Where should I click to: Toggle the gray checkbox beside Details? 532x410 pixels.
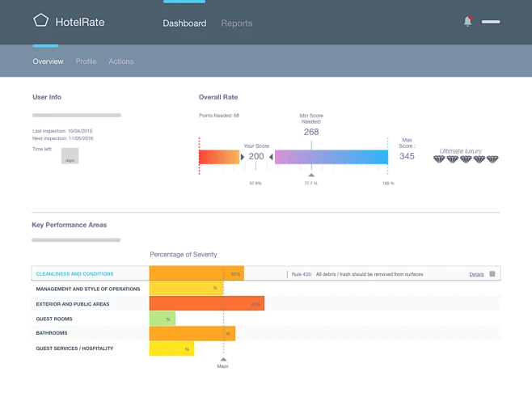(x=492, y=274)
